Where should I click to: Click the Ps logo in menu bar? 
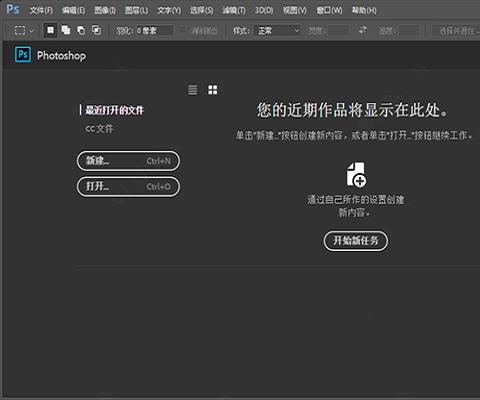[13, 9]
